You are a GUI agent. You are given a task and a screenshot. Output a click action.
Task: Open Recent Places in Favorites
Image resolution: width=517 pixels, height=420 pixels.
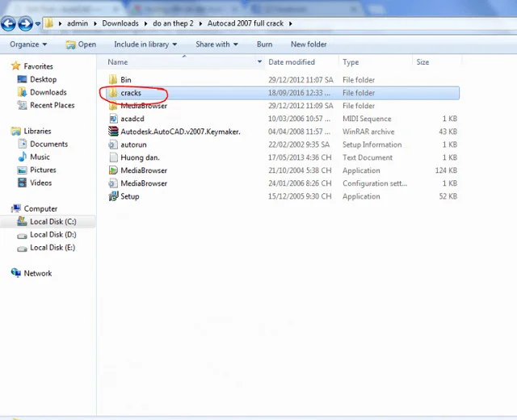pyautogui.click(x=52, y=105)
